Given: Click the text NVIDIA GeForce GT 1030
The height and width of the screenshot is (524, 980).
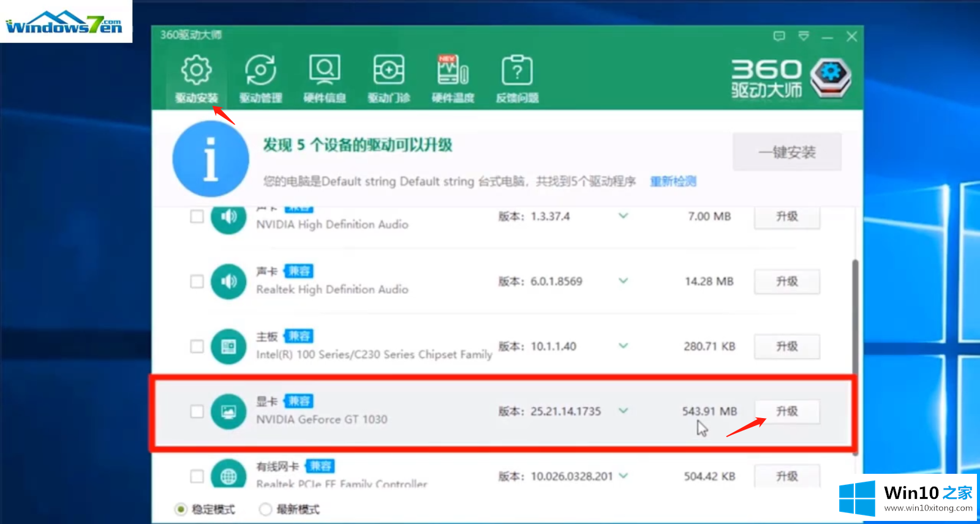Looking at the screenshot, I should [x=322, y=419].
